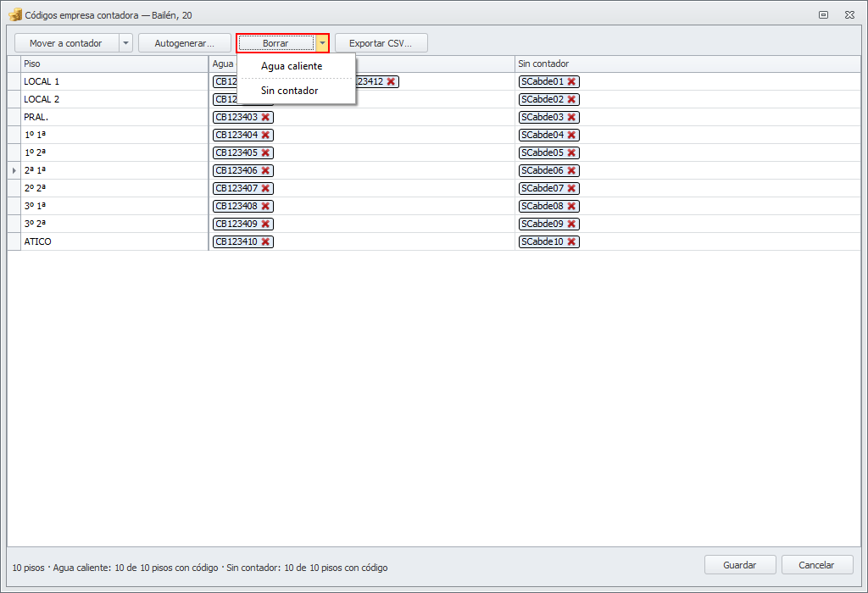The width and height of the screenshot is (868, 593).
Task: Restore the dialog window size
Action: point(824,15)
